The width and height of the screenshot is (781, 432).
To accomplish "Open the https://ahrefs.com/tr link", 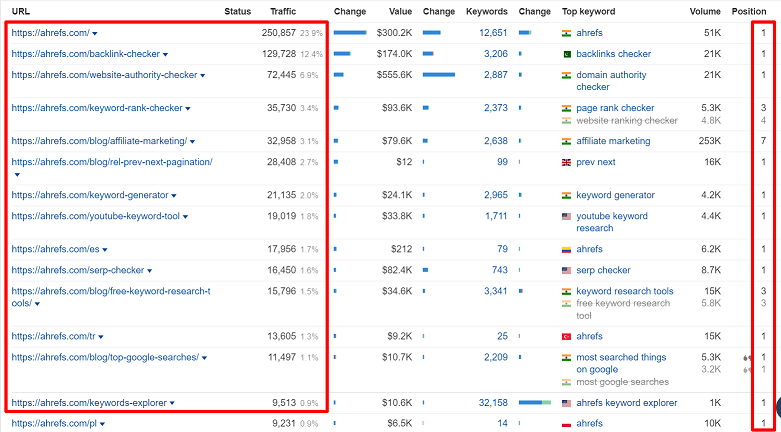I will [53, 336].
